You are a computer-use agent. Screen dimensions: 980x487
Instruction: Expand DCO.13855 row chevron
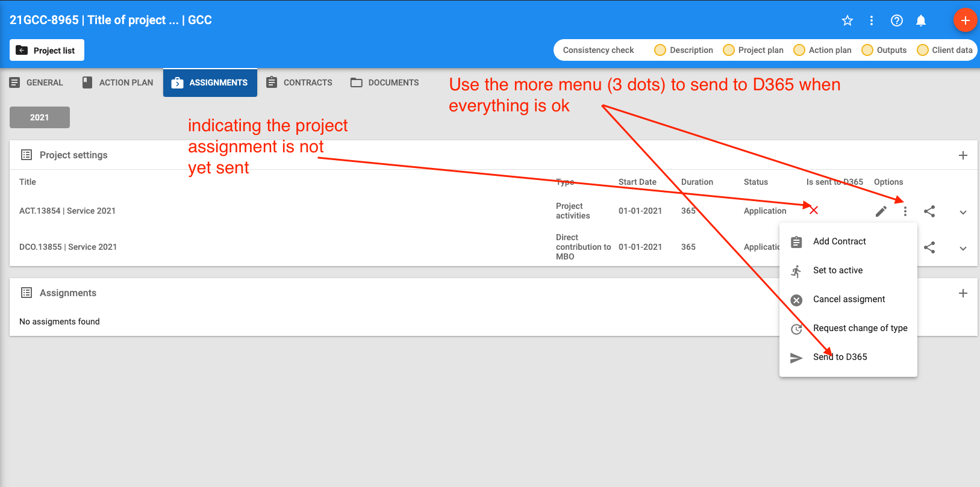pos(963,249)
